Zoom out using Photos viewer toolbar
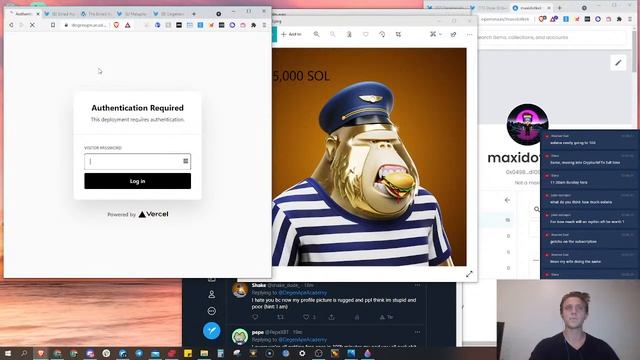 click(333, 34)
